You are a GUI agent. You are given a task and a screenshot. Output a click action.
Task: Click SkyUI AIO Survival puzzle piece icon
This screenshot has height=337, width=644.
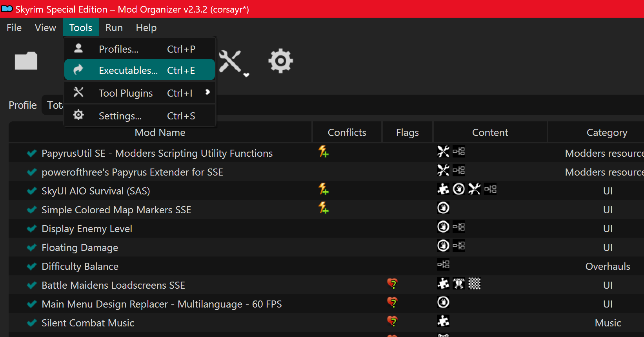(443, 189)
